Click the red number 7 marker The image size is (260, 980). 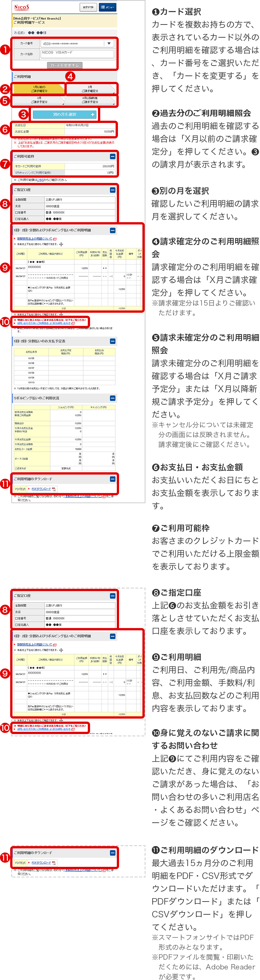pos(5,164)
